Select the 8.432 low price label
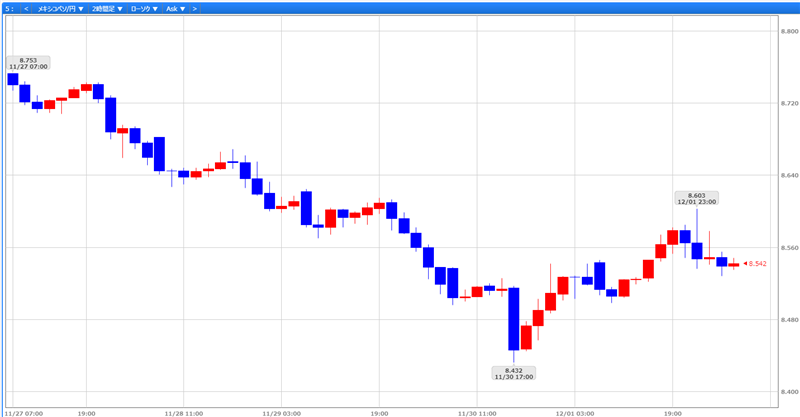Viewport: 800px width, 417px height. 513,373
